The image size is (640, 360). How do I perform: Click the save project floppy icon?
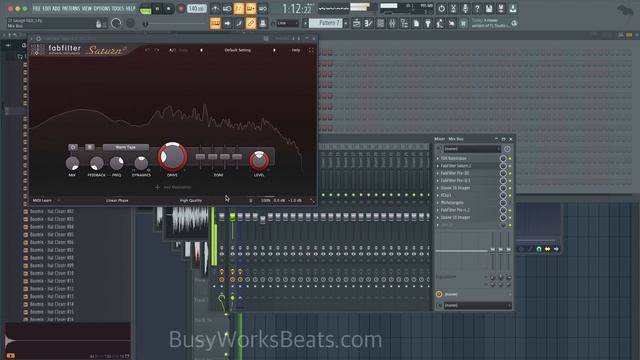click(489, 9)
